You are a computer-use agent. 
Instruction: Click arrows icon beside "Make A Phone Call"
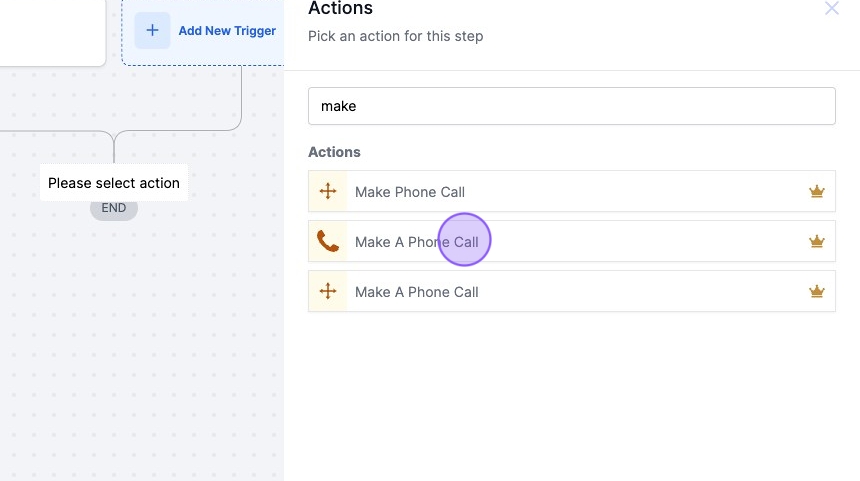point(328,292)
